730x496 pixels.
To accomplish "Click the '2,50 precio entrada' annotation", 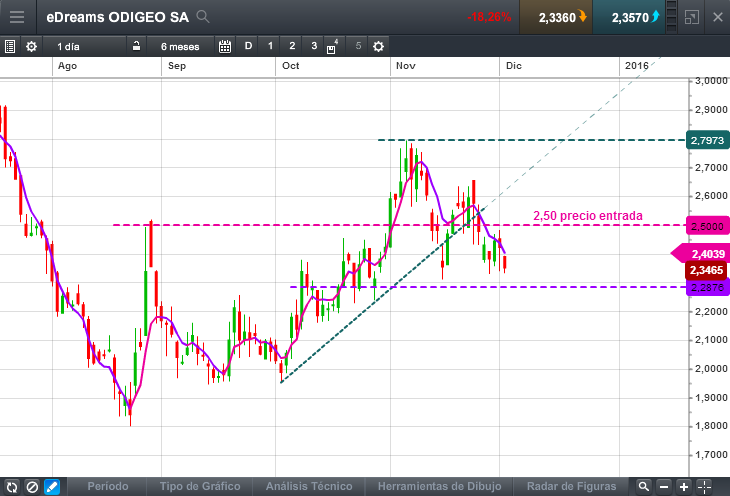I will (588, 215).
